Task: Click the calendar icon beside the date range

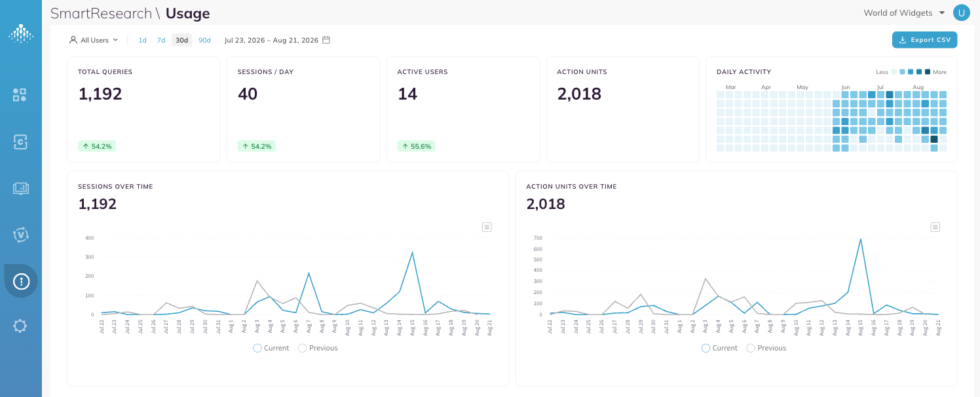Action: 326,40
